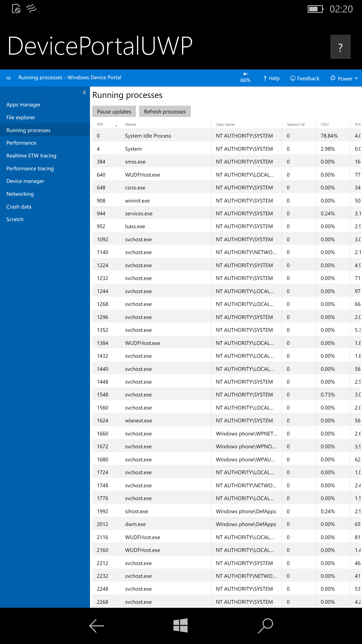Screen dimensions: 362x644
Task: Expand the Power dropdown menu
Action: (344, 78)
